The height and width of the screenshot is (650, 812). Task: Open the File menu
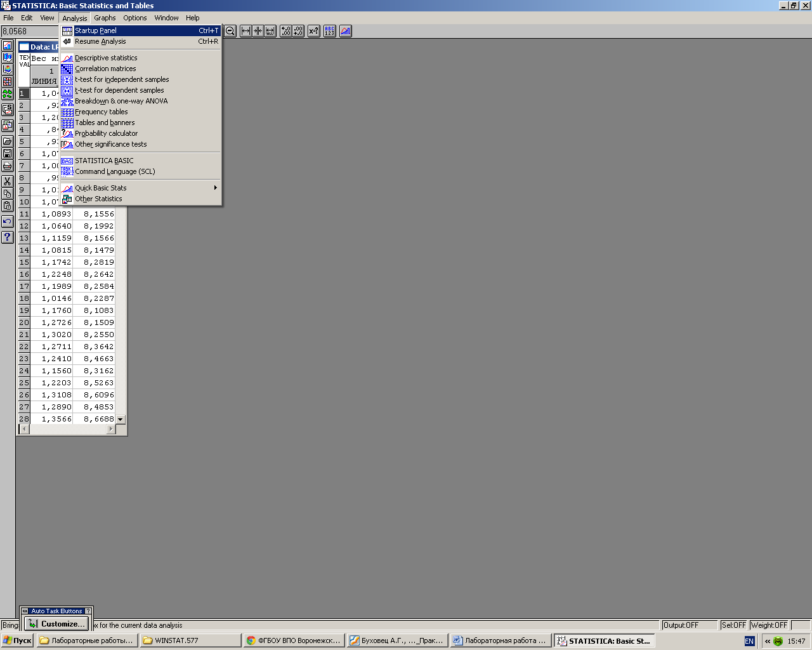pos(8,18)
